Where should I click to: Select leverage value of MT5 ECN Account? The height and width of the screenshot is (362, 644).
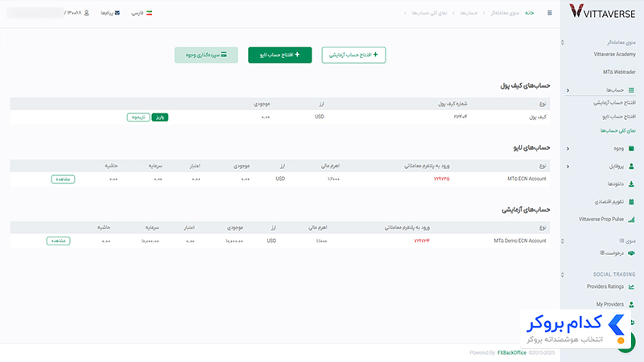click(333, 179)
